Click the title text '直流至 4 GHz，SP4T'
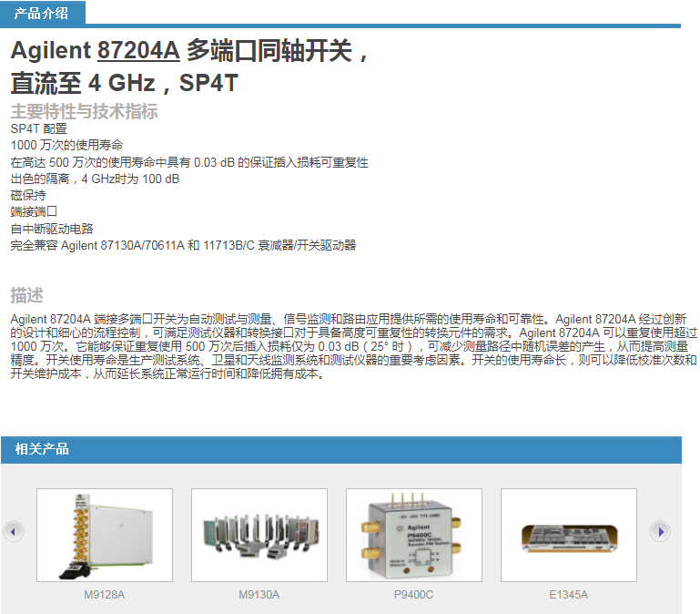Viewport: 700px width, 614px height. [124, 83]
